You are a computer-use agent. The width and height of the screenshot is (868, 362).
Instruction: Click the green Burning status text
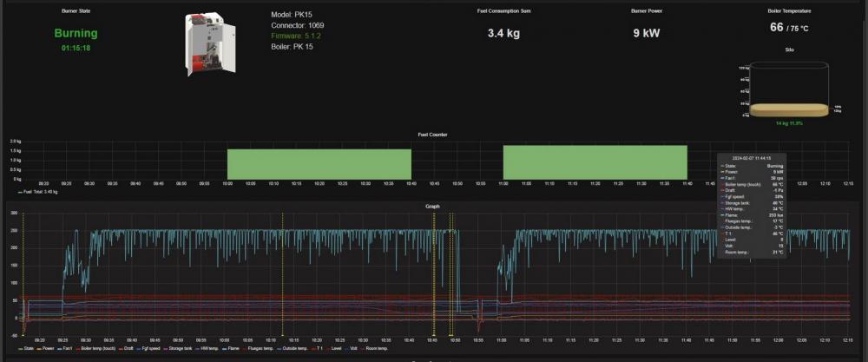tap(76, 33)
